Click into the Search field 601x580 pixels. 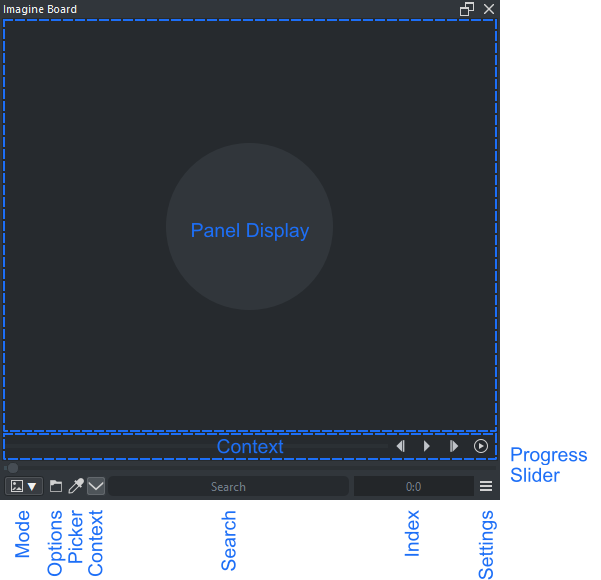click(x=228, y=486)
